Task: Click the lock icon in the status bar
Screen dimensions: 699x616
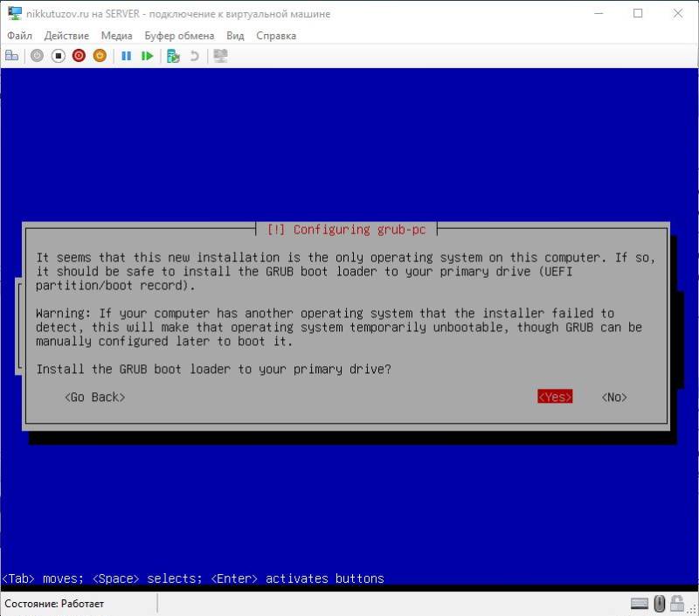Action: point(677,603)
